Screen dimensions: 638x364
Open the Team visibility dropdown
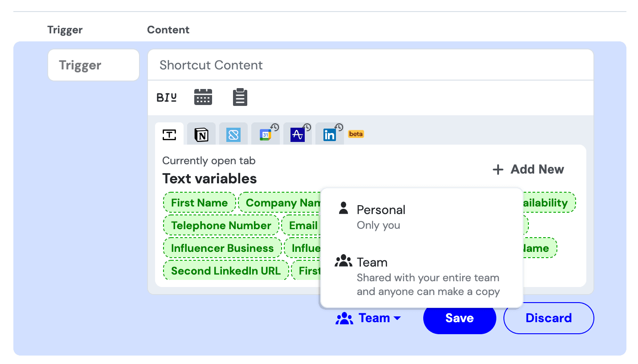click(369, 318)
